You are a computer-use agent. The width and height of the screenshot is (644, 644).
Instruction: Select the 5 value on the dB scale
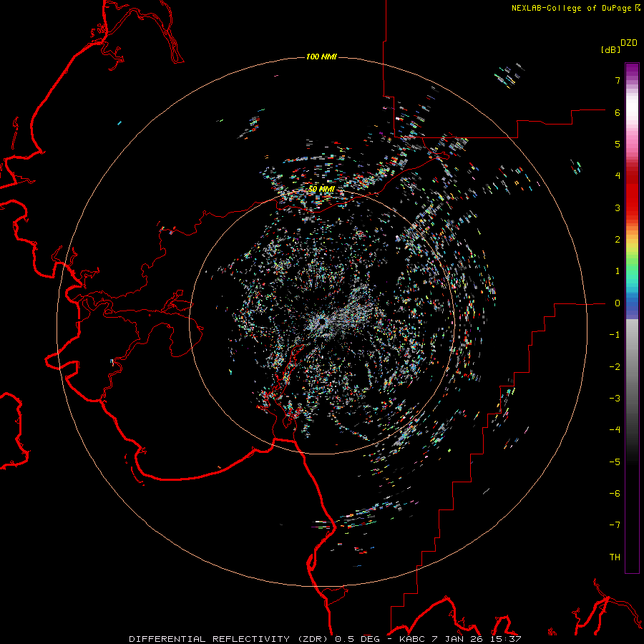point(618,144)
